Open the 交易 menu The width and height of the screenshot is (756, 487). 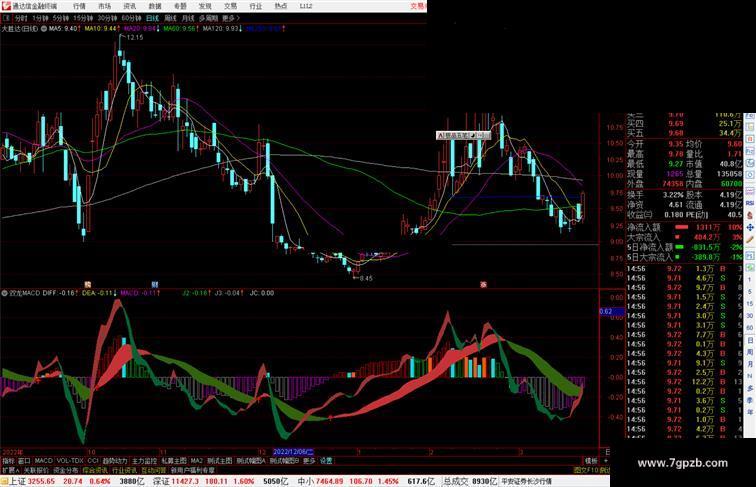pos(230,6)
